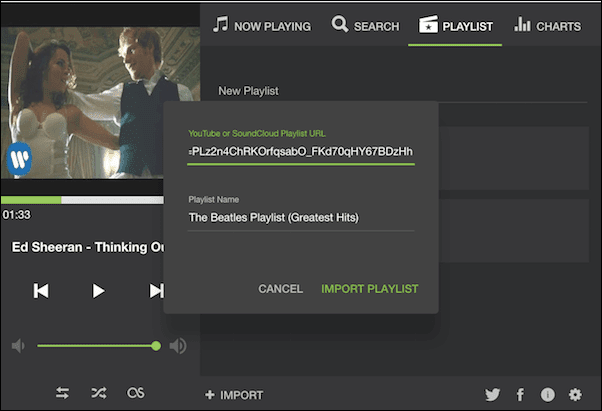
Task: Skip to the previous track
Action: click(41, 291)
